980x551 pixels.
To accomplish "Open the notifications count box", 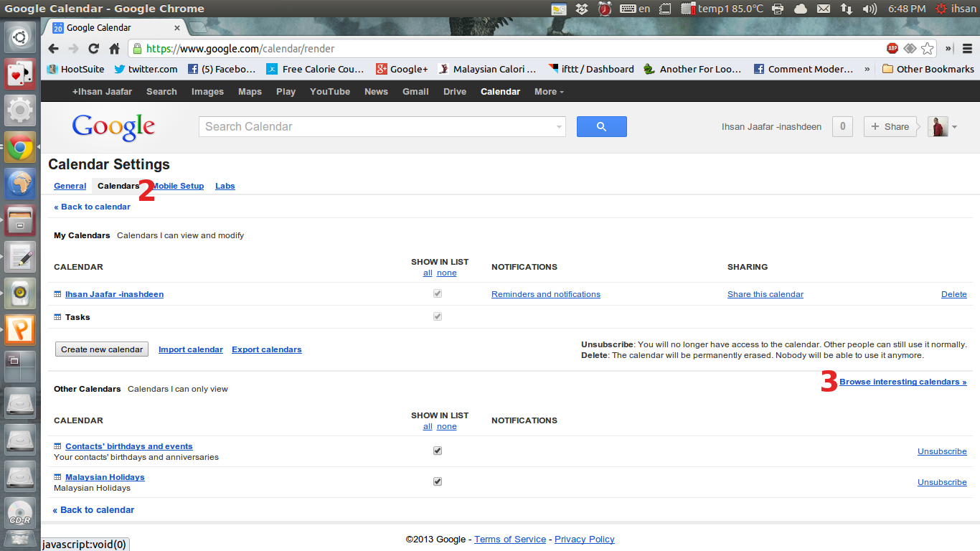I will pyautogui.click(x=842, y=126).
